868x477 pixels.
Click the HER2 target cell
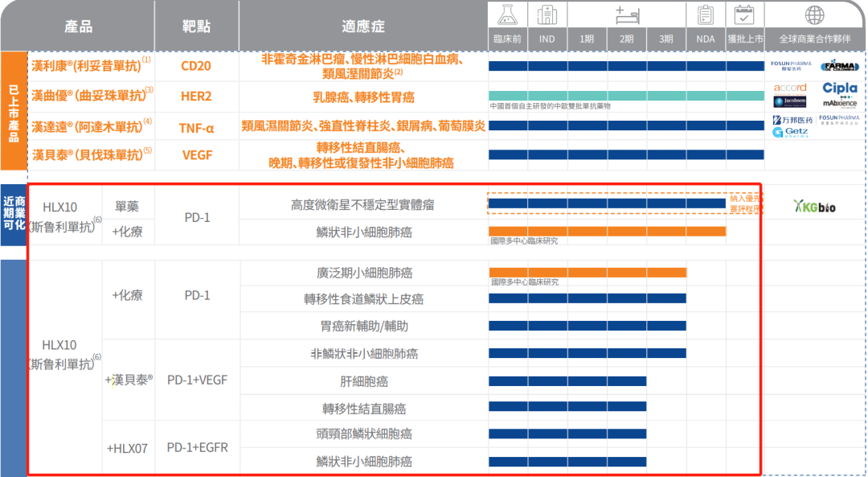point(196,97)
